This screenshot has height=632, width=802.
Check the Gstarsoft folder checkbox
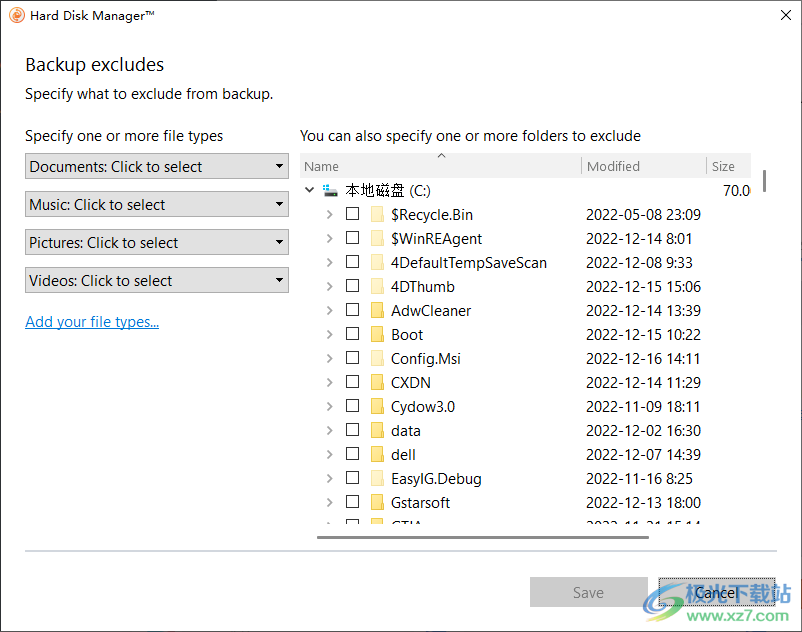pos(352,502)
